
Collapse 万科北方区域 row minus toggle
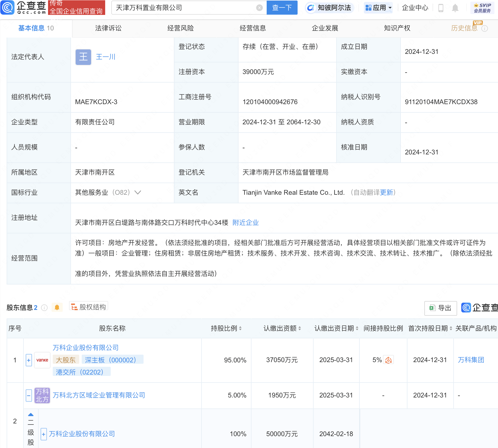pyautogui.click(x=29, y=395)
